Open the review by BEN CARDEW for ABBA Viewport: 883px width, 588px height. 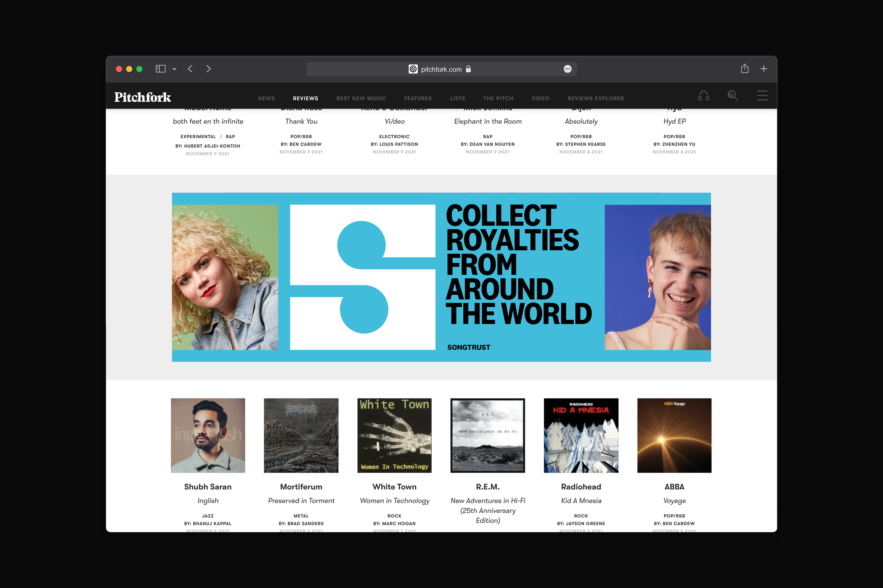[x=674, y=524]
